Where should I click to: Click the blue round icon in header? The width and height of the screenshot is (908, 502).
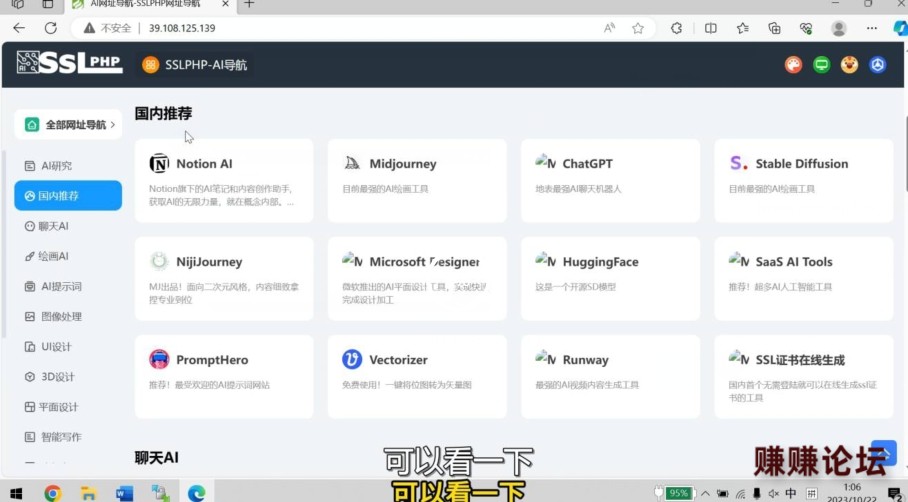[x=877, y=65]
